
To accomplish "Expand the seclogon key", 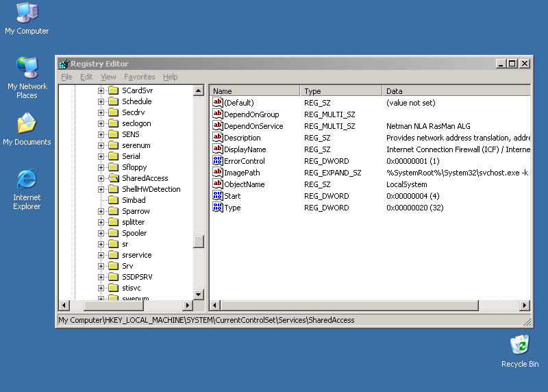I will [x=101, y=123].
